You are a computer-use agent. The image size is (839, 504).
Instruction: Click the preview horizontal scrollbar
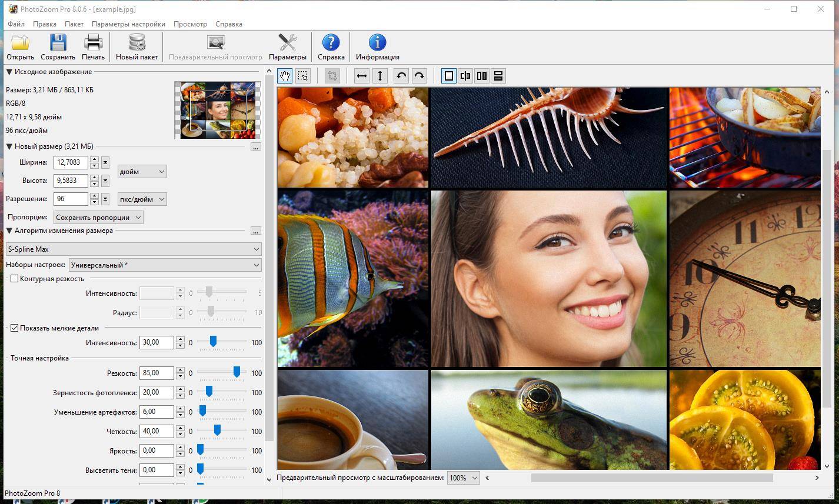(652, 478)
